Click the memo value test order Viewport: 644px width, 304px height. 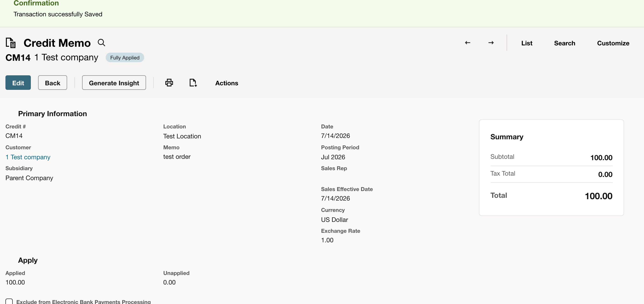pos(177,157)
